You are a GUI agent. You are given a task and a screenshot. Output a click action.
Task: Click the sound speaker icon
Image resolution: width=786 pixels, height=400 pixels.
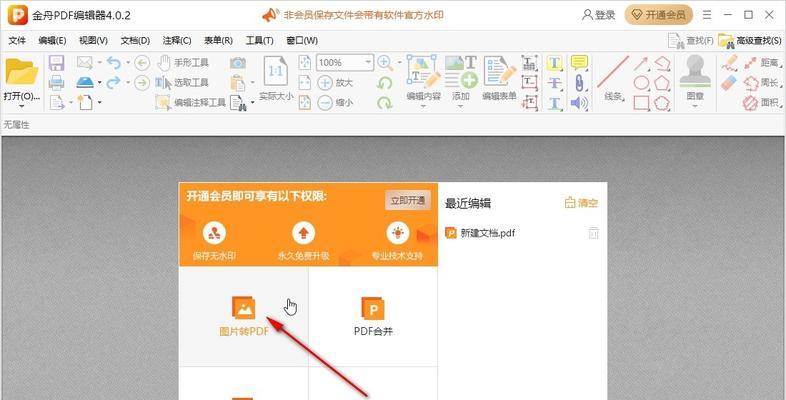[579, 103]
